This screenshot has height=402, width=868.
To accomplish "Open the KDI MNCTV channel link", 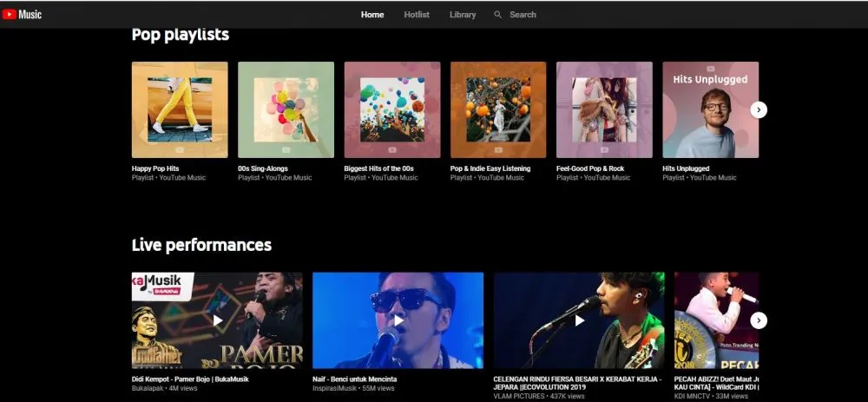I will [x=693, y=397].
